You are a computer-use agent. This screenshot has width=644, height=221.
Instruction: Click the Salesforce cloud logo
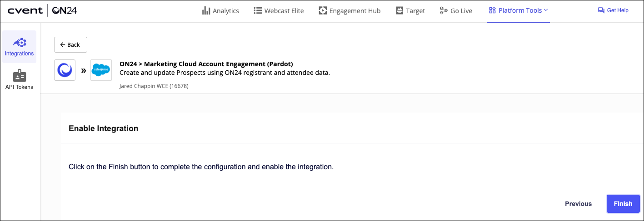click(x=101, y=70)
